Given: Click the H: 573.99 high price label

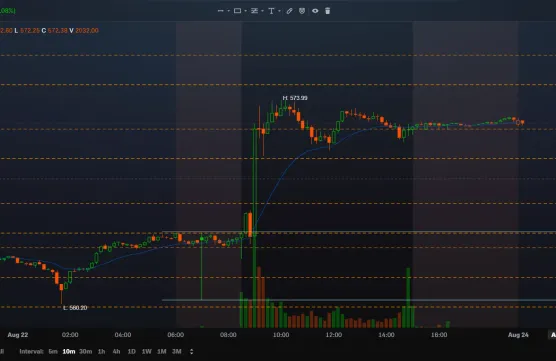Looking at the screenshot, I should pyautogui.click(x=295, y=98).
